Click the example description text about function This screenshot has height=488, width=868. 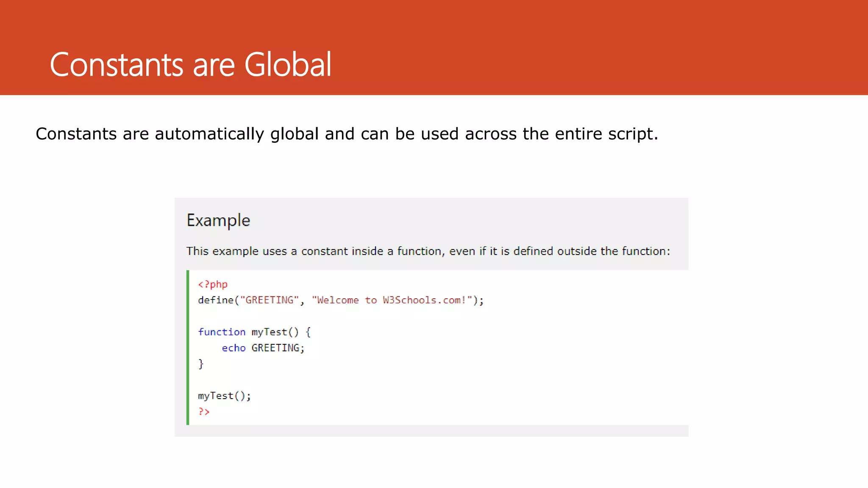coord(428,251)
